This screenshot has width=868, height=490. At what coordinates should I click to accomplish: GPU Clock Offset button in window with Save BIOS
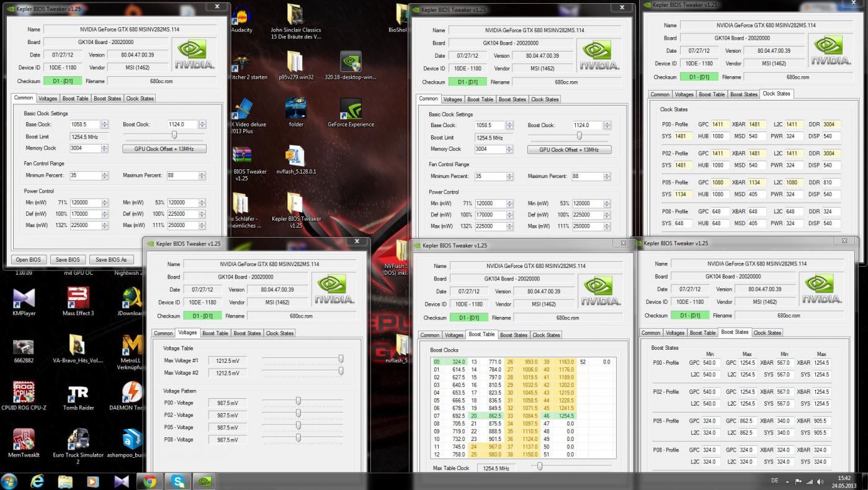(164, 149)
